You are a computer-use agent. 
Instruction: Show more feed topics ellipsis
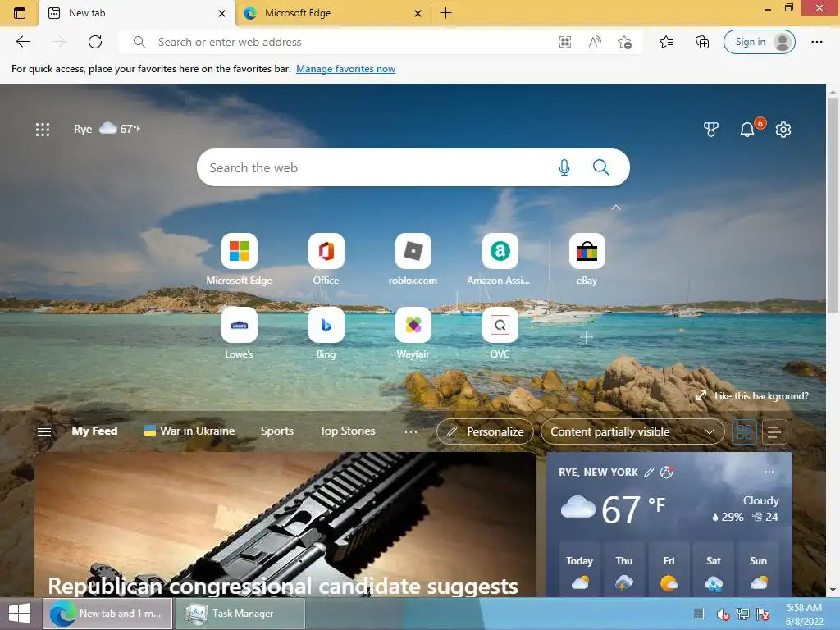point(411,431)
